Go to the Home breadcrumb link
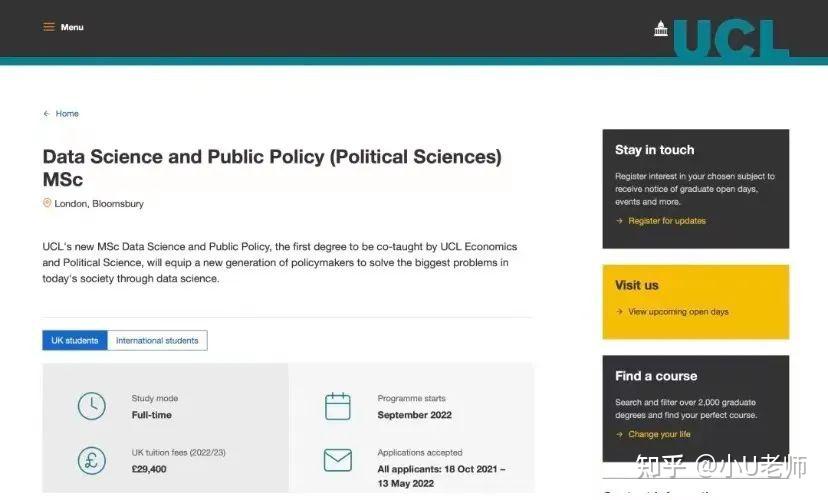828x500 pixels. (x=67, y=114)
